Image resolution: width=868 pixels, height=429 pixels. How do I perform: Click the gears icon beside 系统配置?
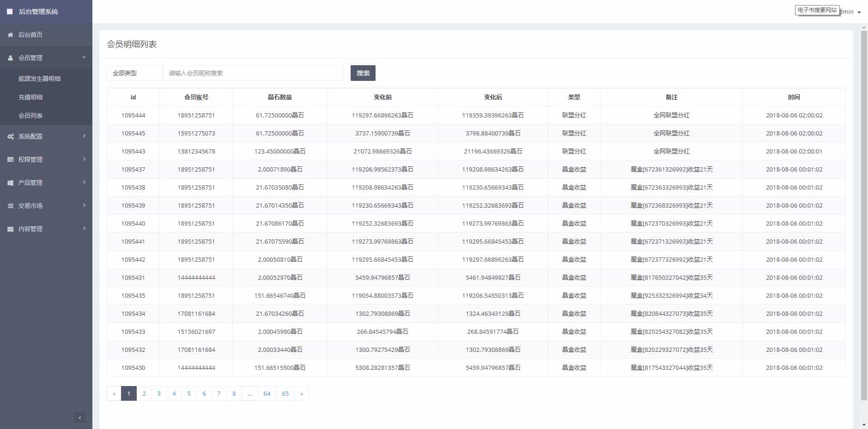point(10,136)
